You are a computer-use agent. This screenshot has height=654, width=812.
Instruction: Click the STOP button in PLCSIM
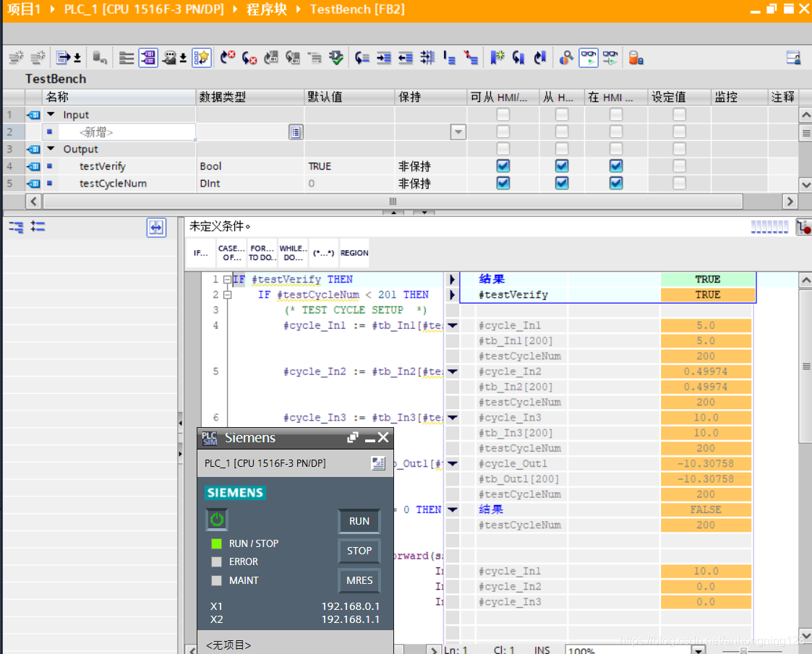tap(359, 551)
